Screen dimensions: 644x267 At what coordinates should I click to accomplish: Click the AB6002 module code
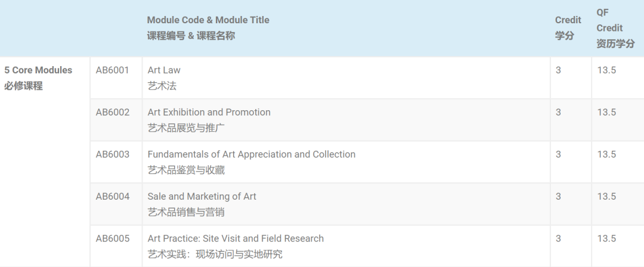113,112
